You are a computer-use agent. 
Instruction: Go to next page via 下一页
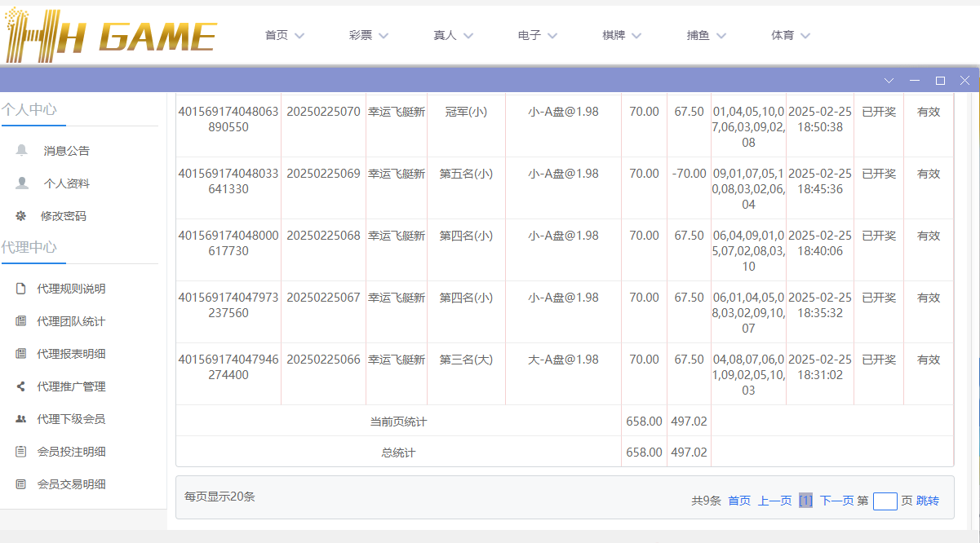pos(836,501)
